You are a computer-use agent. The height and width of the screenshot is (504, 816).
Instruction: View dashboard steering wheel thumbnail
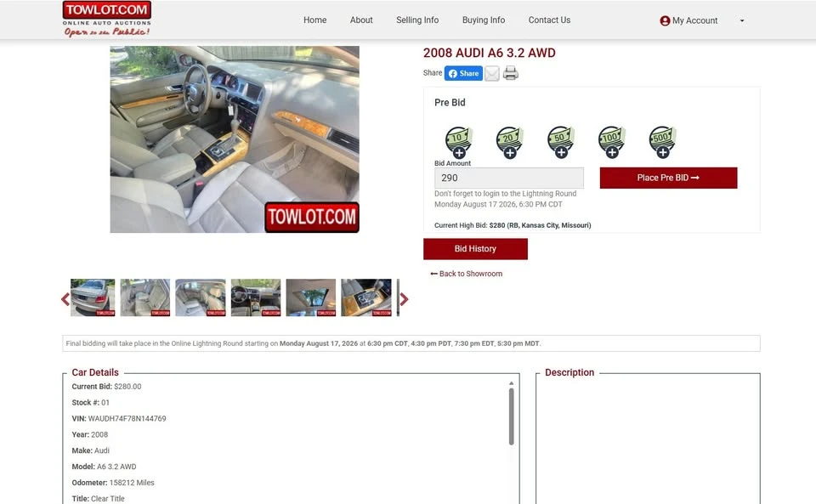click(256, 297)
